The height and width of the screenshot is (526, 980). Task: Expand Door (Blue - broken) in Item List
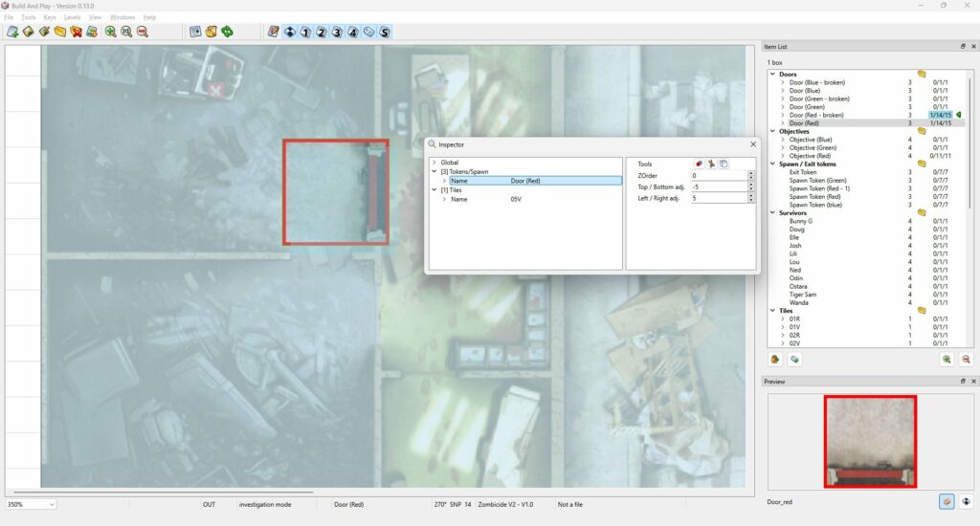pos(783,82)
